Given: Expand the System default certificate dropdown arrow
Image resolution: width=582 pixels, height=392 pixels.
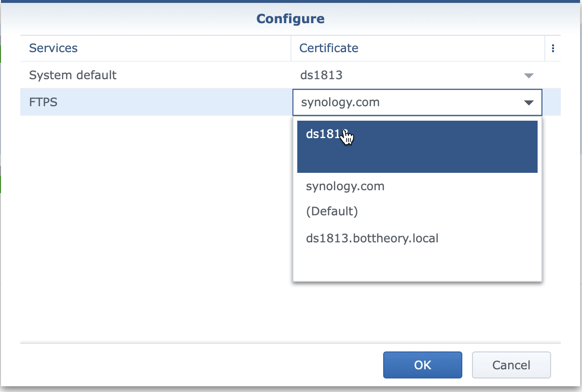Looking at the screenshot, I should point(529,76).
